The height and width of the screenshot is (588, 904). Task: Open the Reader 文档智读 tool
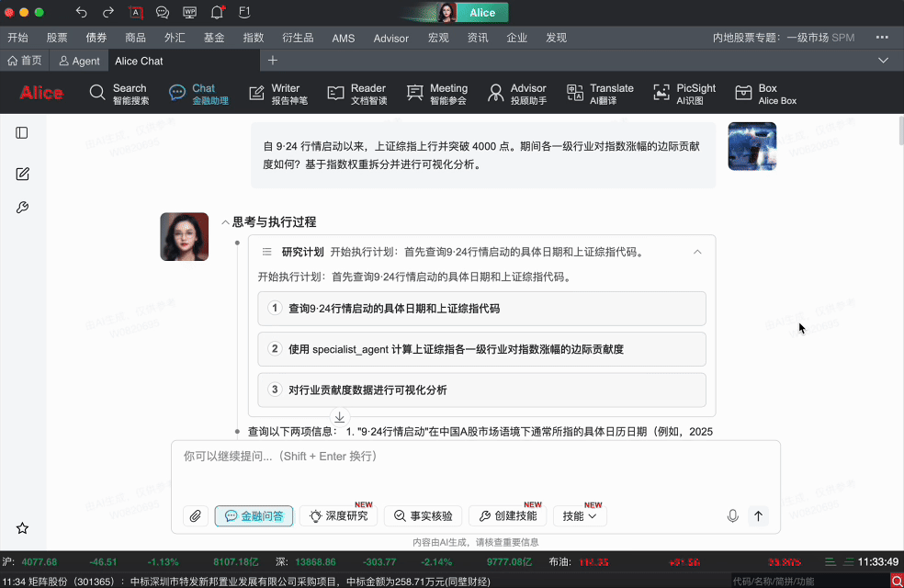357,94
